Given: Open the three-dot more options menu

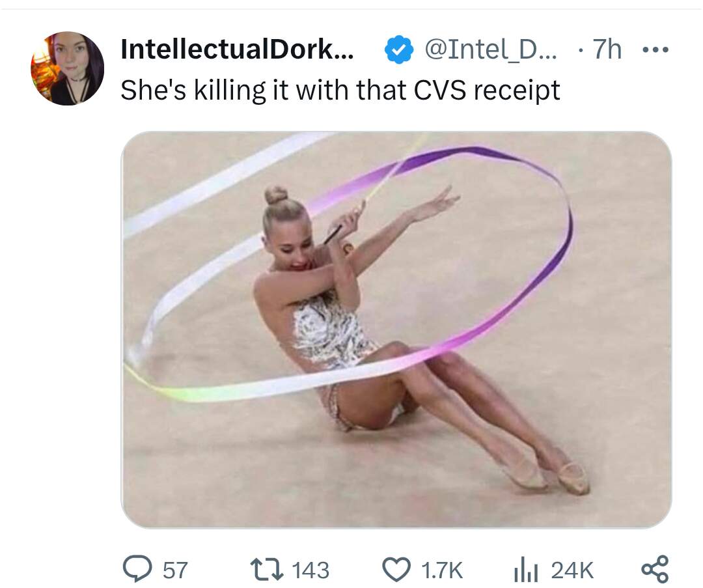Looking at the screenshot, I should point(654,49).
